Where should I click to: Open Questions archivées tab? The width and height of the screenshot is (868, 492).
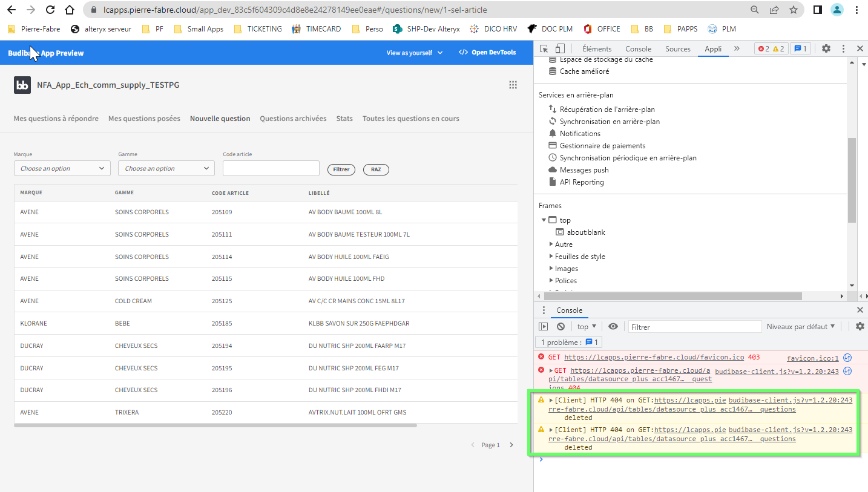pos(293,119)
